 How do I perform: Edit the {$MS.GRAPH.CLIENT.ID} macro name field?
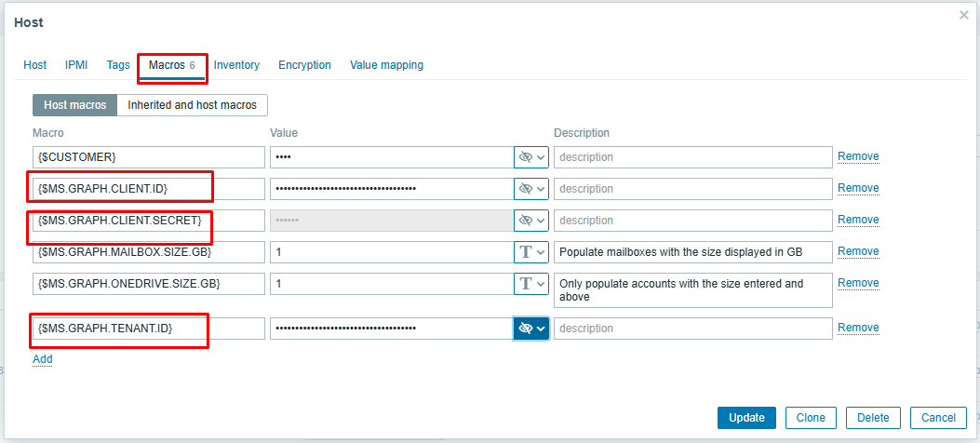click(149, 189)
